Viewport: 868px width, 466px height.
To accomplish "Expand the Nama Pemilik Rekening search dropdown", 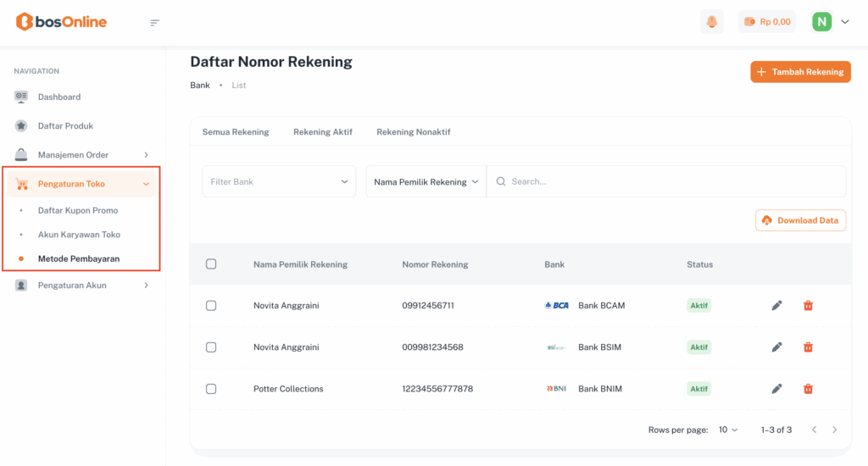I will pyautogui.click(x=426, y=181).
